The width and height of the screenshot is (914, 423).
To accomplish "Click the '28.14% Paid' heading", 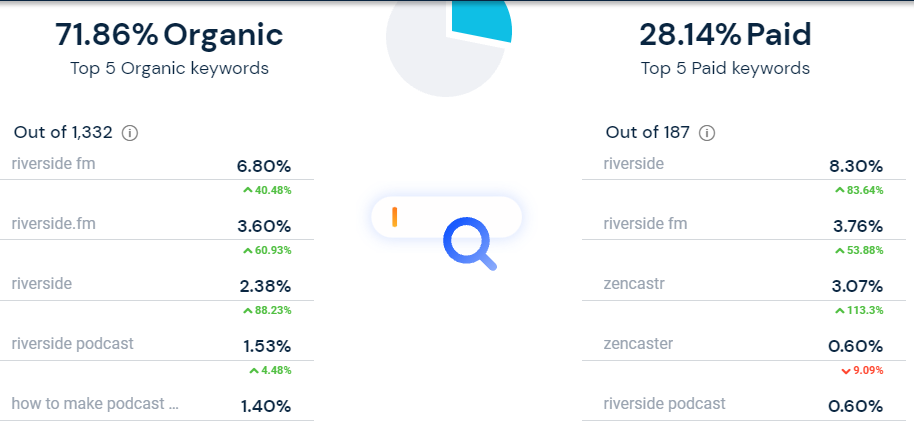I will [725, 35].
